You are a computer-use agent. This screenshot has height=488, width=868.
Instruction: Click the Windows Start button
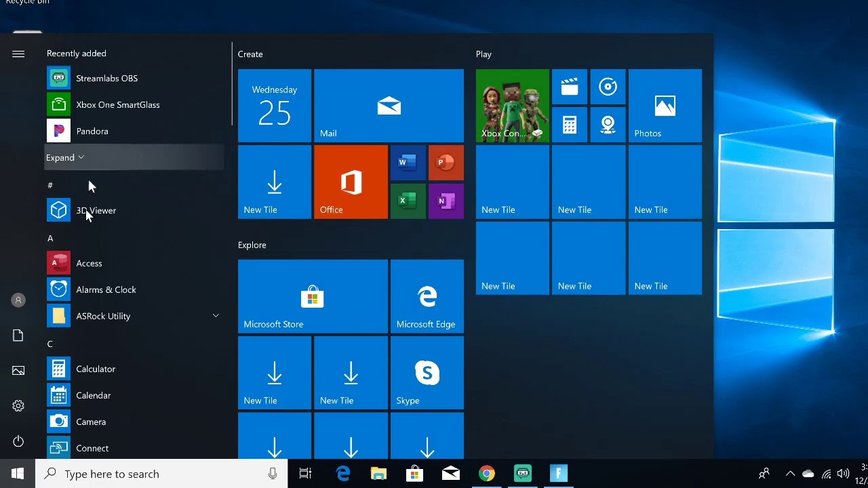(18, 474)
